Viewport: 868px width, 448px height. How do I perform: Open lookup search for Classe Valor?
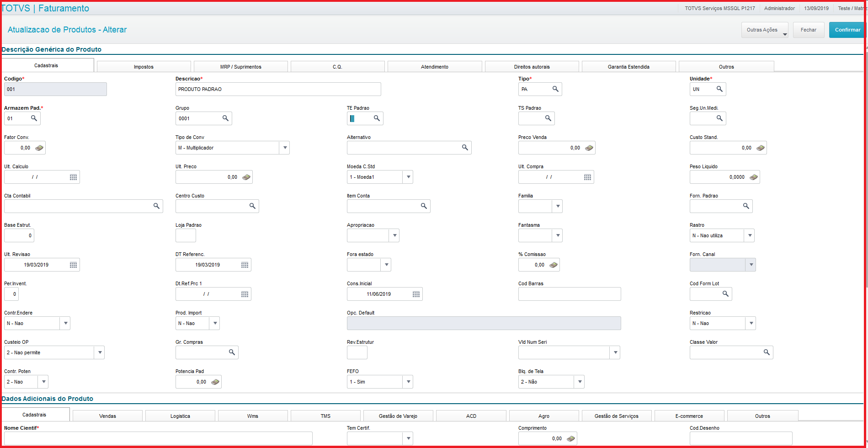tap(767, 352)
